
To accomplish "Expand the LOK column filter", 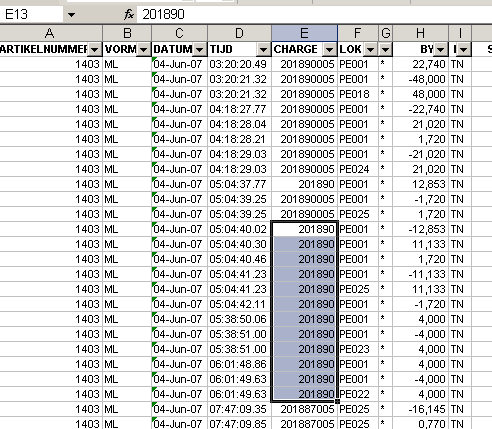I will tap(370, 50).
